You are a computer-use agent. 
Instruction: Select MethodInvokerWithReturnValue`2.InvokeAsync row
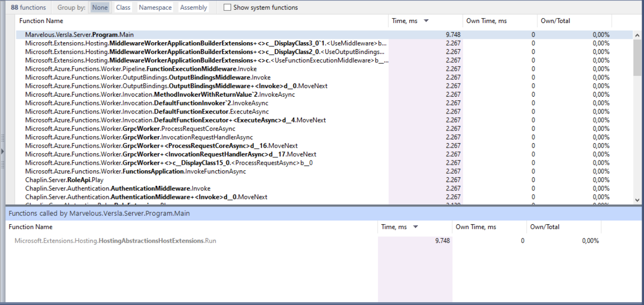point(324,94)
